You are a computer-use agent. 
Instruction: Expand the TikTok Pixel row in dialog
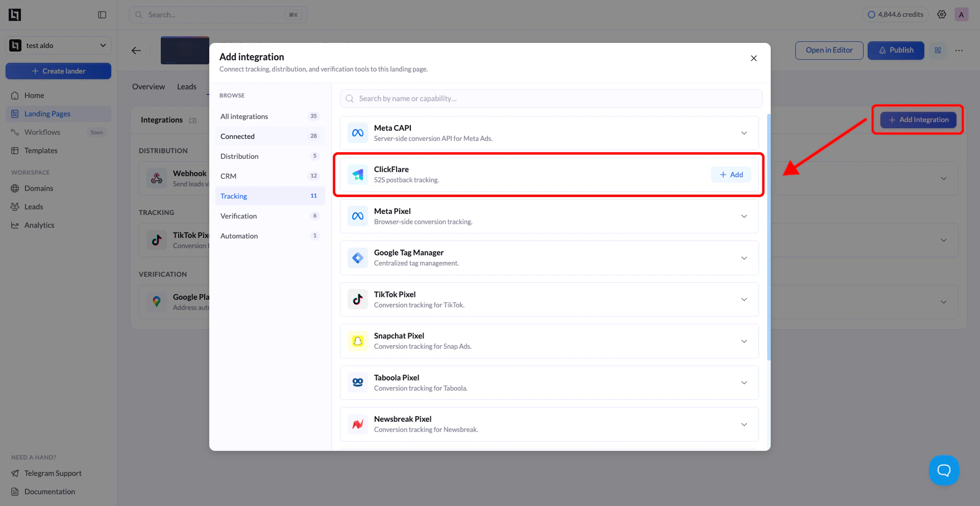pos(744,300)
